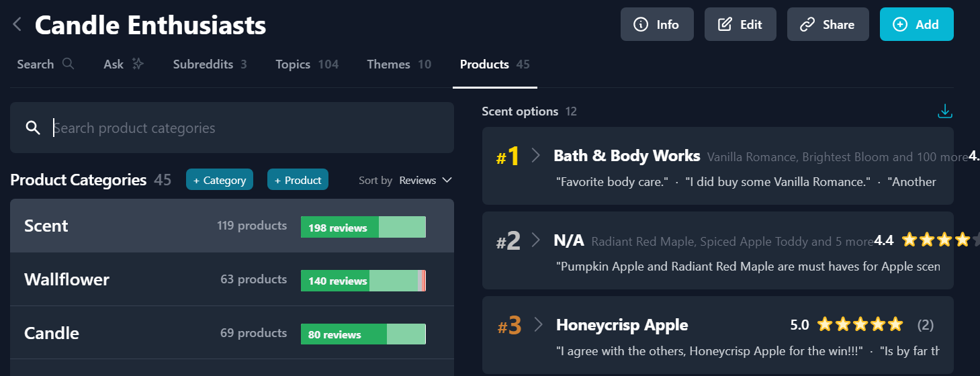
Task: Click the download icon for Scent options
Action: 945,111
